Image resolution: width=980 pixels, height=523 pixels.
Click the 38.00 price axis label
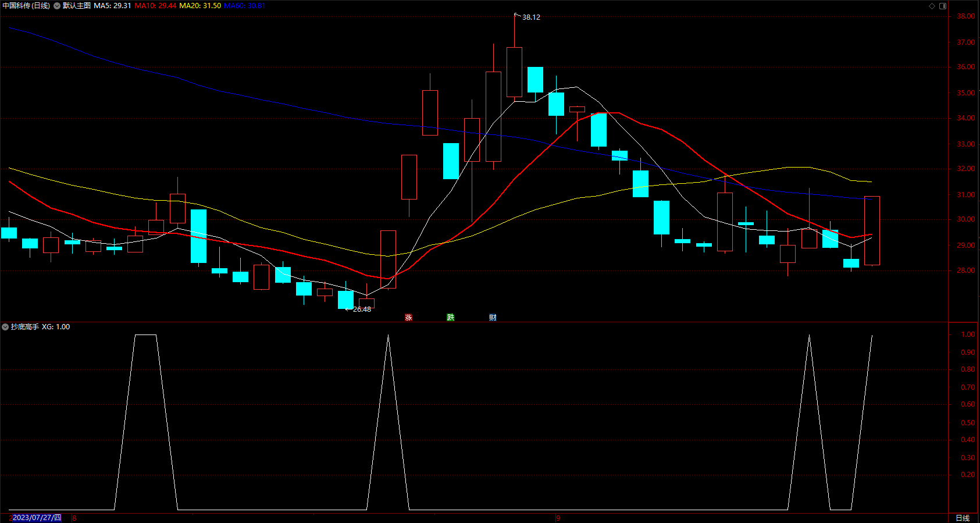(966, 16)
